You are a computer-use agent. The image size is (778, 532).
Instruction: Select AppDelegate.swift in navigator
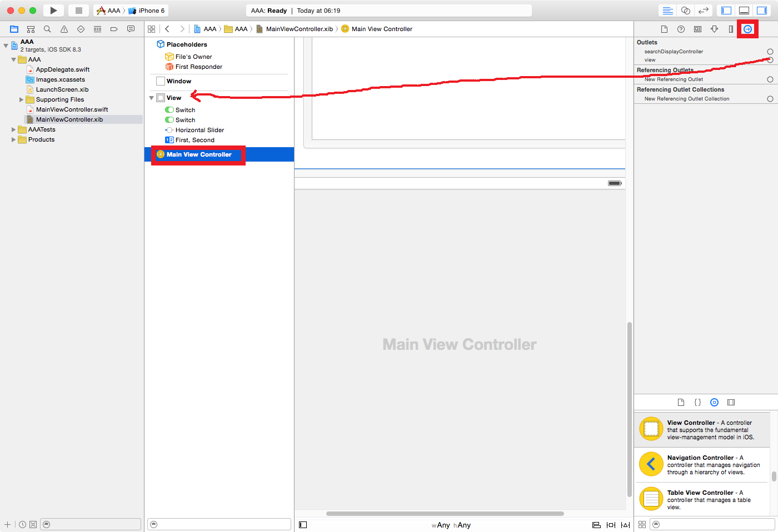(63, 69)
